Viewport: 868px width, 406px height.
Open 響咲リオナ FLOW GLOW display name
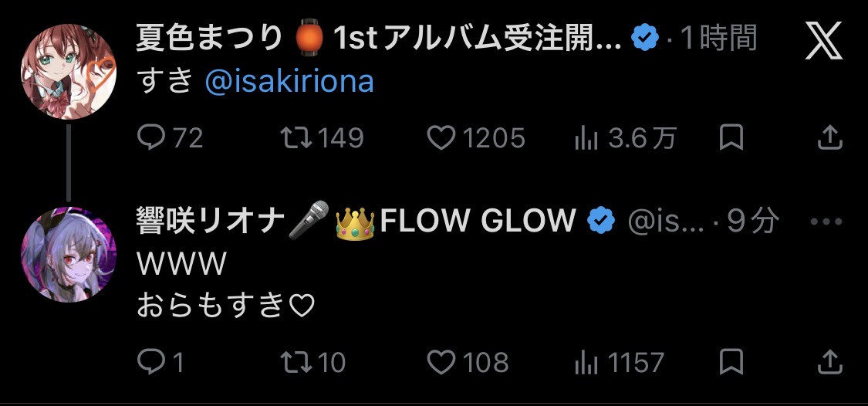point(355,222)
